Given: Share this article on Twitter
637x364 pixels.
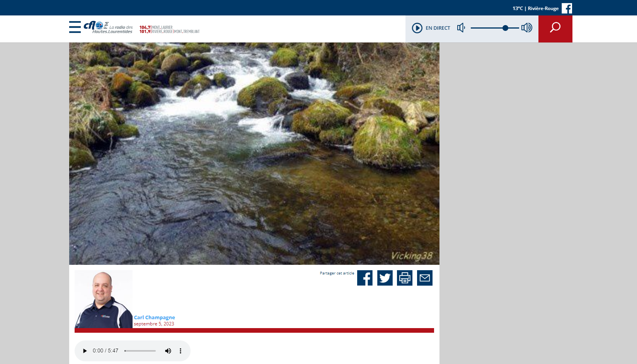Looking at the screenshot, I should [385, 278].
